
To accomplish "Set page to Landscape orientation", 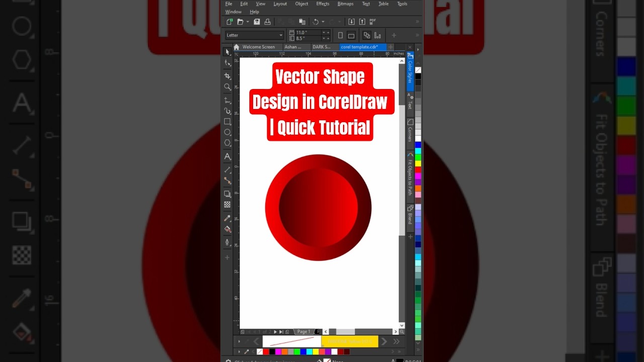I will pos(351,35).
